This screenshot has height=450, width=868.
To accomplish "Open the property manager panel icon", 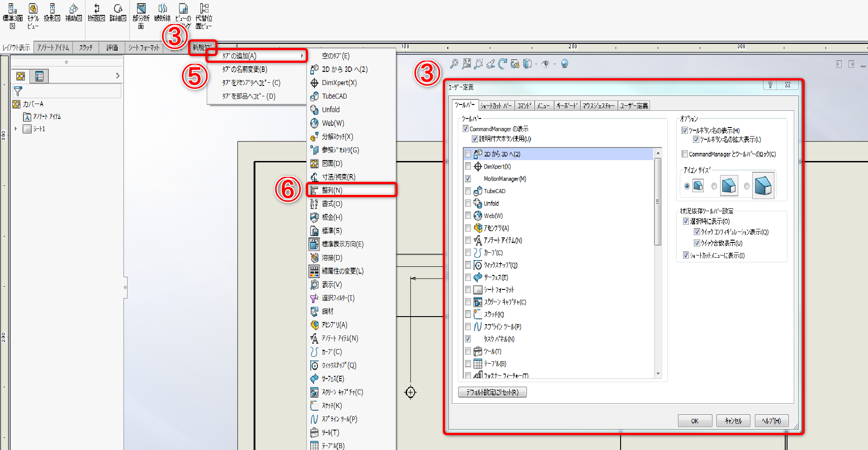I will pos(39,76).
